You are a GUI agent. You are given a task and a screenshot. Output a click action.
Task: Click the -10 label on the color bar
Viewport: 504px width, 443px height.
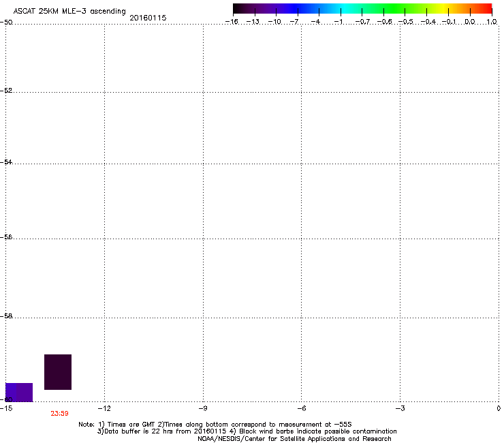point(274,22)
